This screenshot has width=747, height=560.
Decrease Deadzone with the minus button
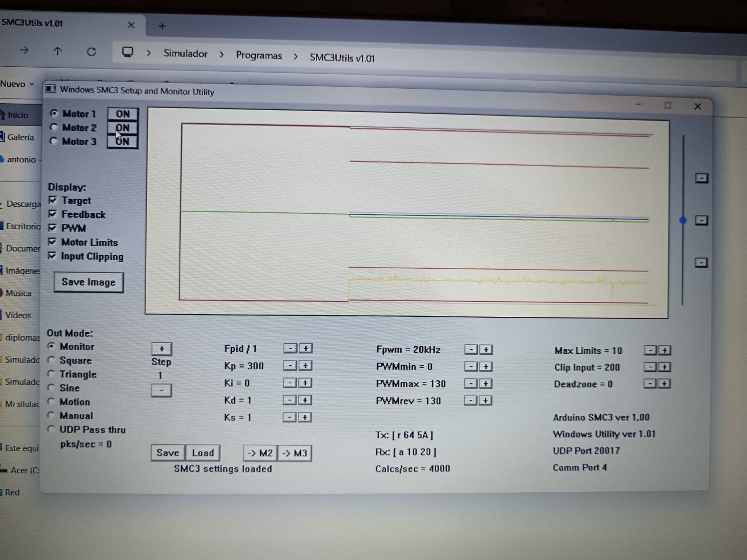click(x=650, y=384)
